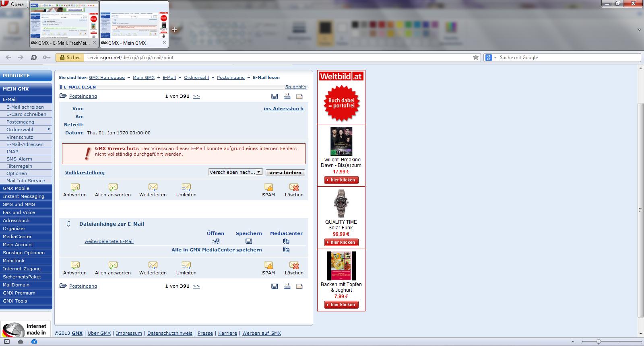
Task: Click the Weiterleiten icon below the attachments section
Action: pyautogui.click(x=153, y=265)
